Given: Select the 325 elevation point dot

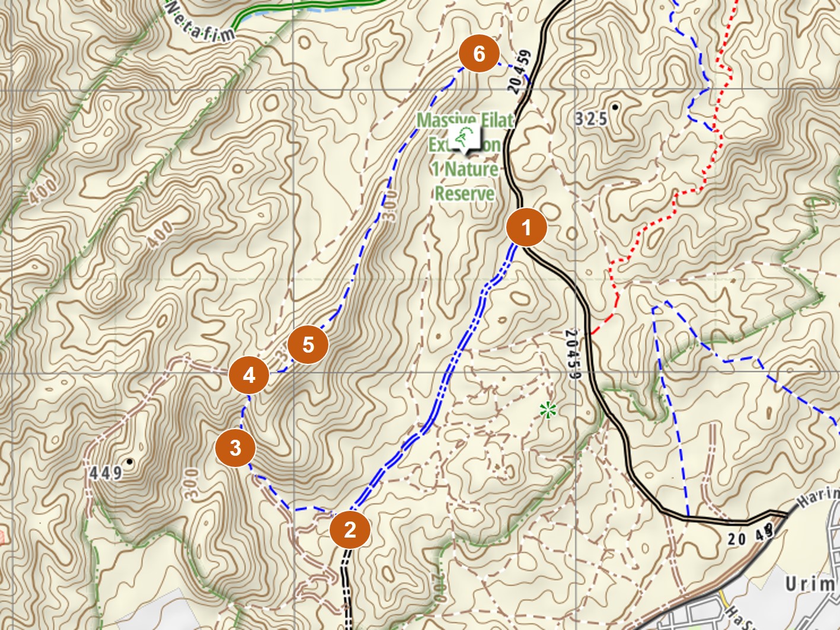Looking at the screenshot, I should (x=615, y=107).
